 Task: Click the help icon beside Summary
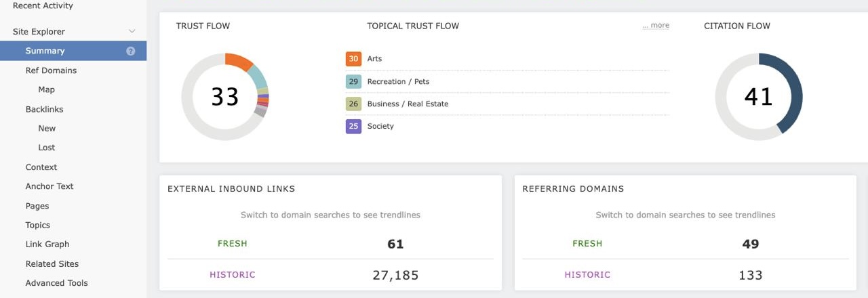[131, 51]
